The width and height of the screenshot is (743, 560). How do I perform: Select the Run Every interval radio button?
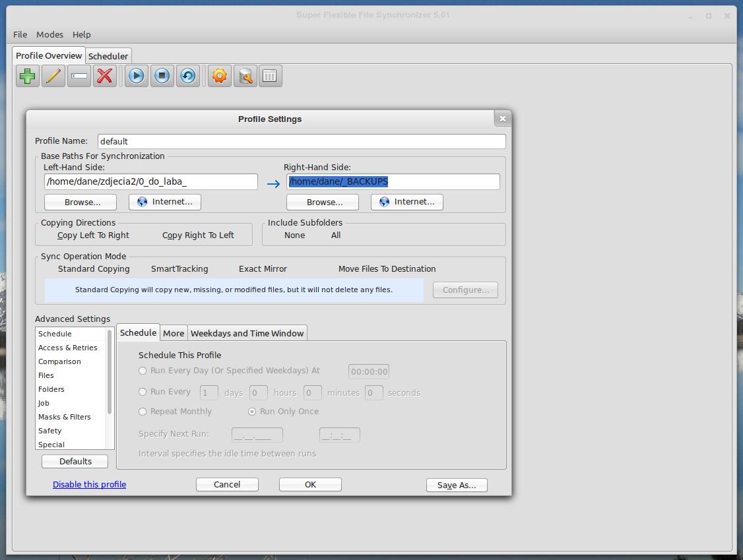click(x=142, y=392)
